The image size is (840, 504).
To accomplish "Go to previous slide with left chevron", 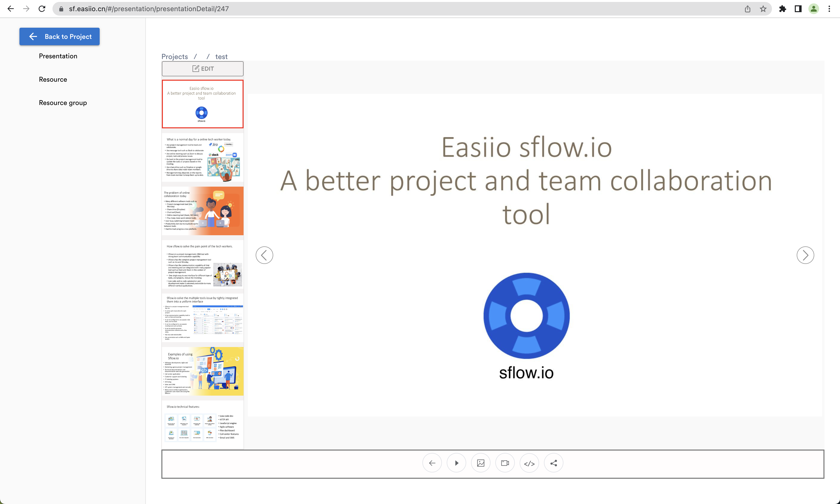I will pyautogui.click(x=264, y=255).
